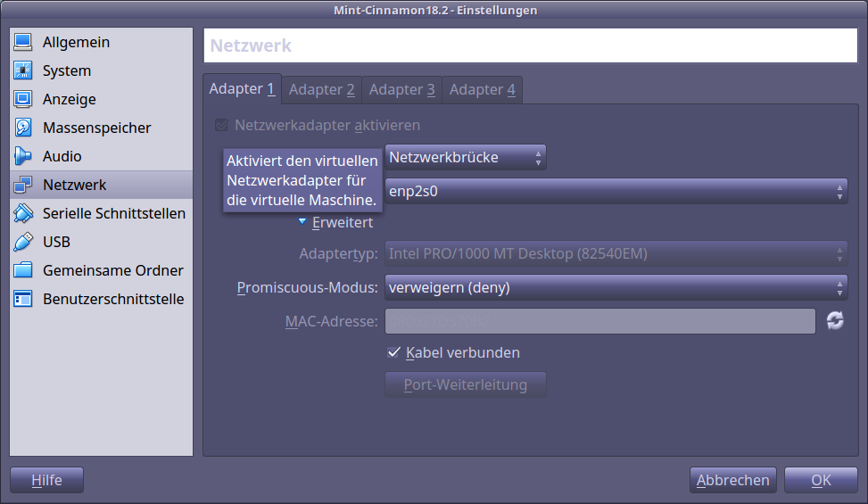This screenshot has height=504, width=868.
Task: Click the Promiscuous-Modus label
Action: (x=307, y=288)
